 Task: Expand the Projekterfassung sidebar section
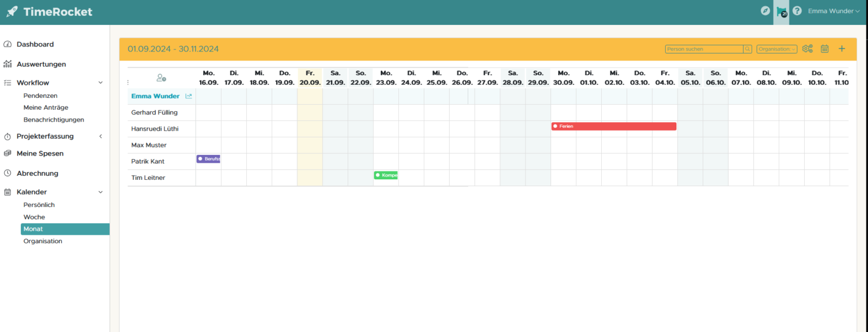coord(101,136)
